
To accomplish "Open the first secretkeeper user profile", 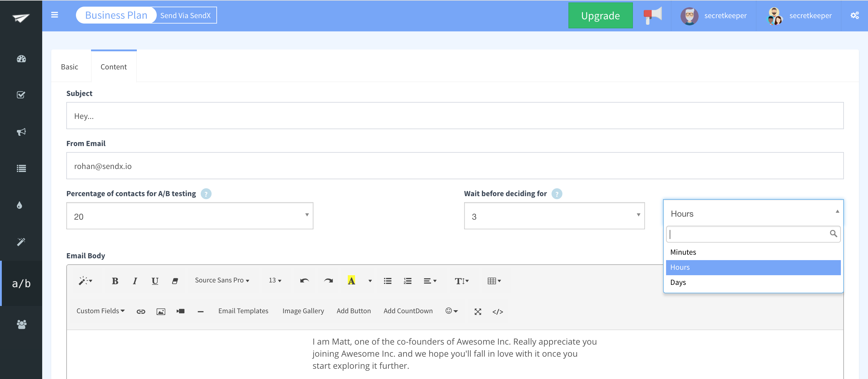I will click(x=714, y=16).
